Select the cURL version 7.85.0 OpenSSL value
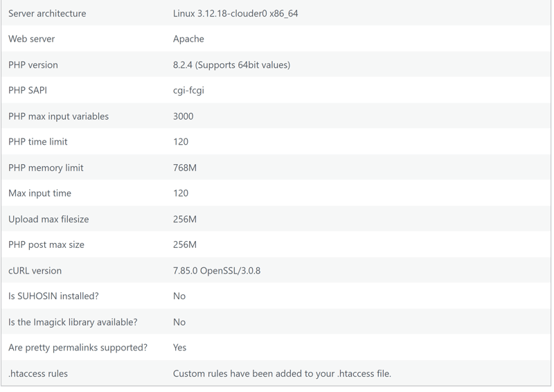Viewport: 554px width, 392px height. [x=217, y=271]
